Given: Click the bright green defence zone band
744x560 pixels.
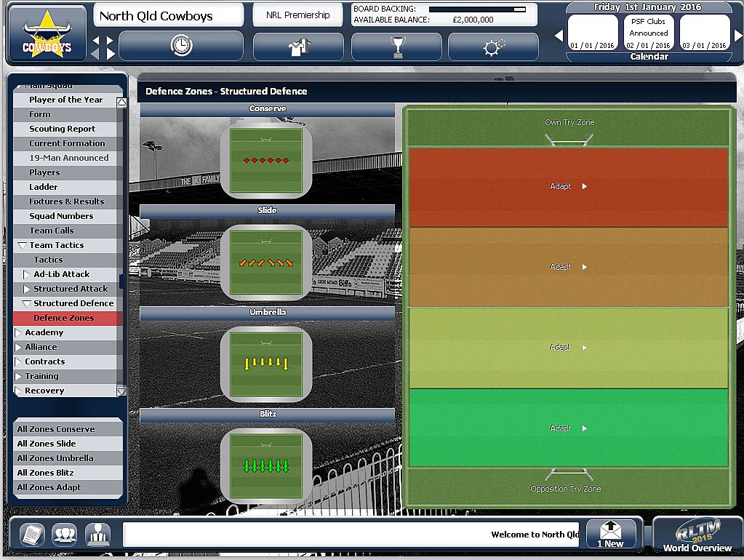Looking at the screenshot, I should pyautogui.click(x=569, y=428).
